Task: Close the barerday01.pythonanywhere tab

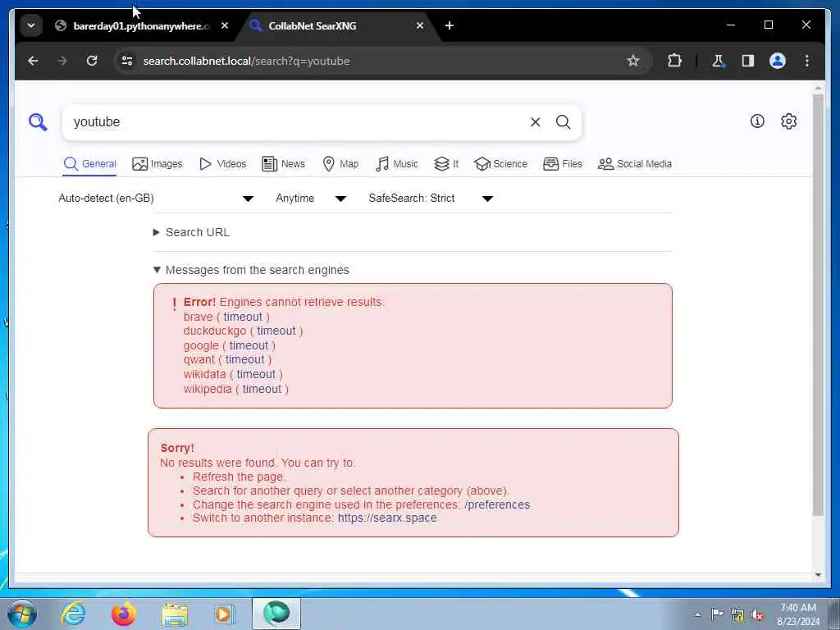Action: click(225, 25)
